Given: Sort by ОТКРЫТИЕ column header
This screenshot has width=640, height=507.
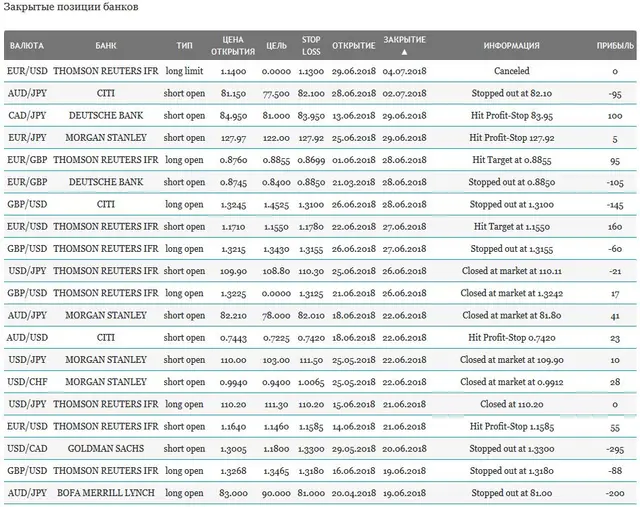Looking at the screenshot, I should (353, 46).
